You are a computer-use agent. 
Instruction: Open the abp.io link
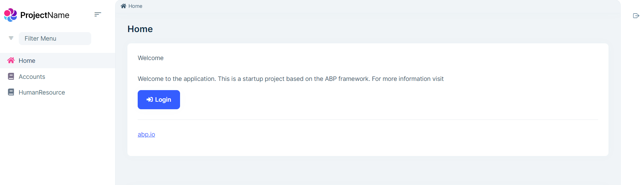(146, 134)
